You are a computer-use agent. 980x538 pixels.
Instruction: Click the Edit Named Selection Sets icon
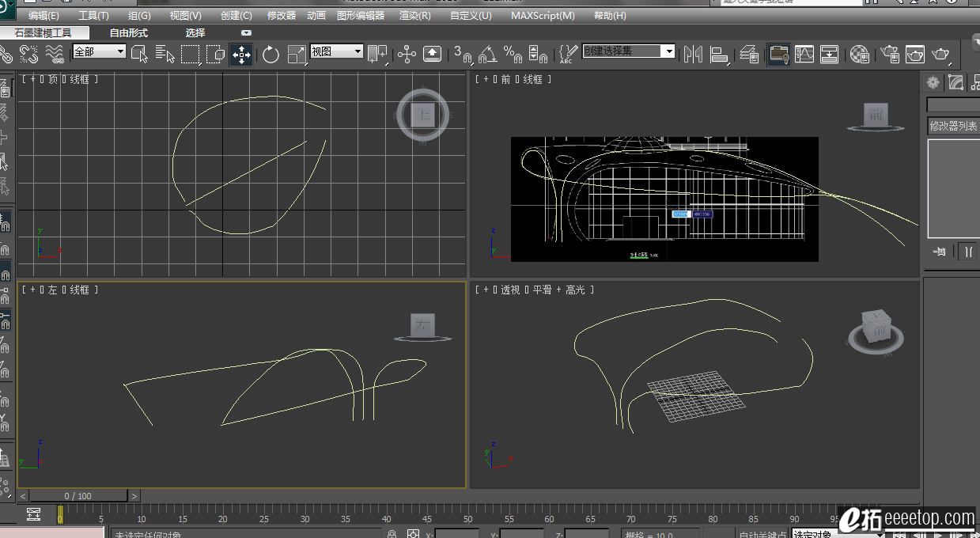tap(567, 54)
